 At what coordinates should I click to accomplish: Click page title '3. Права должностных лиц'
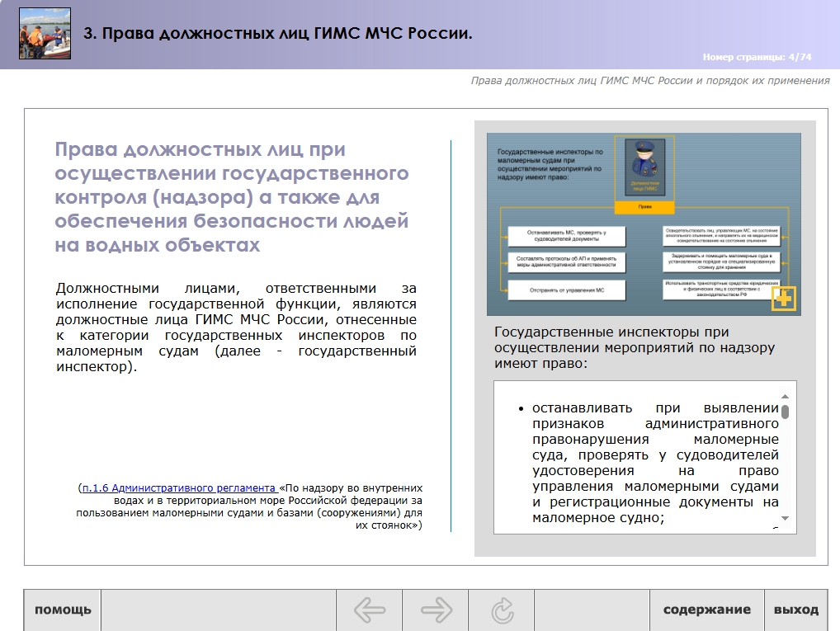coord(277,33)
